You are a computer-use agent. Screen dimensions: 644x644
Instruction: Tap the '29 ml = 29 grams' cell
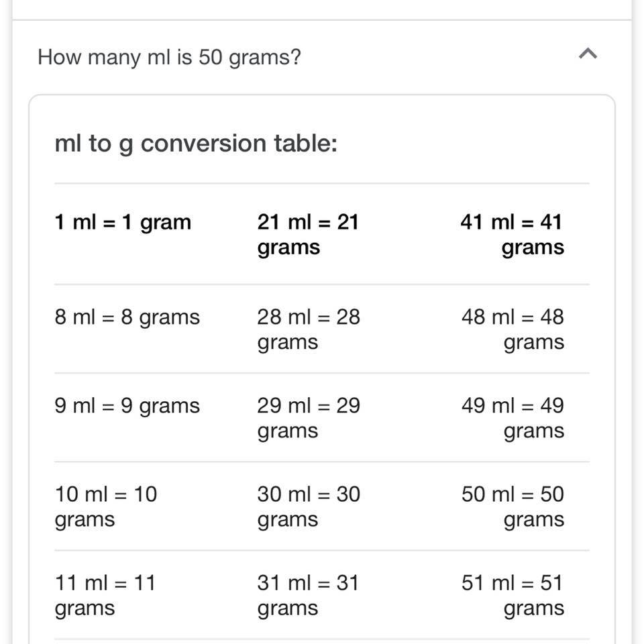309,418
